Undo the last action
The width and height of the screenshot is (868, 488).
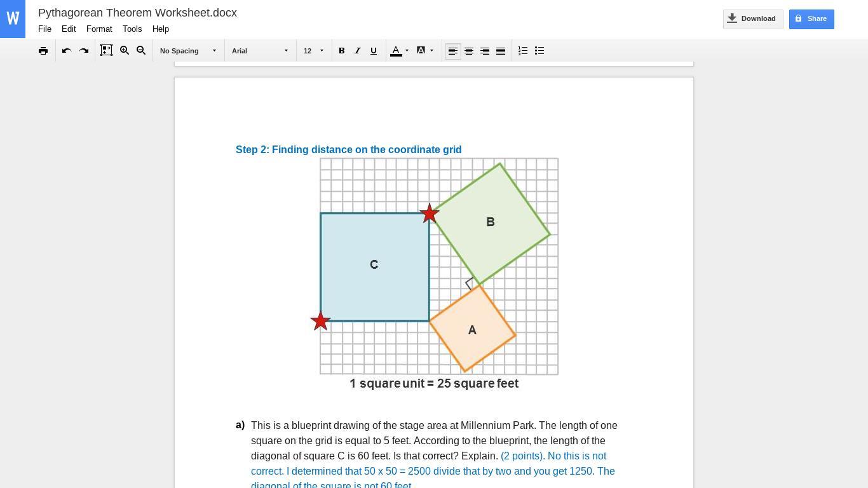(67, 51)
